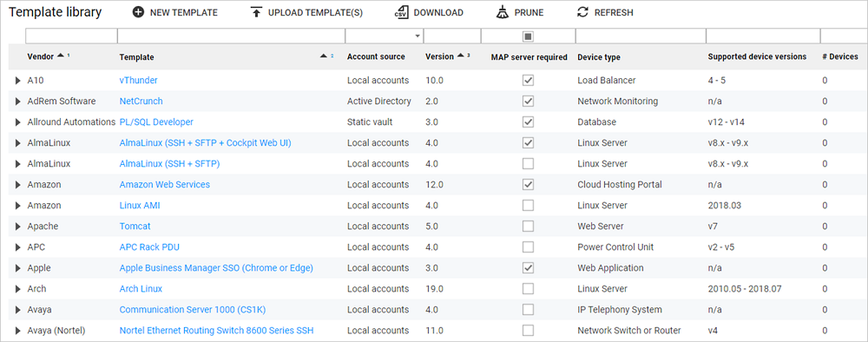Click the Vendor column sort arrow
This screenshot has width=868, height=342.
click(61, 56)
